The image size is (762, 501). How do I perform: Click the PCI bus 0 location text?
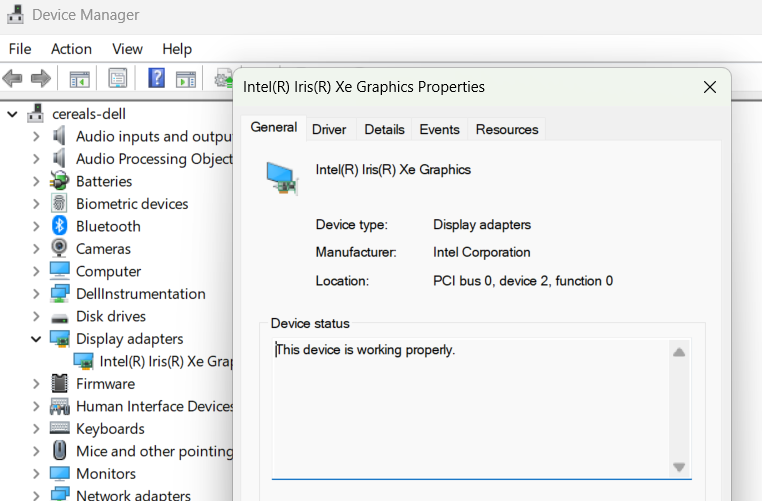(523, 281)
